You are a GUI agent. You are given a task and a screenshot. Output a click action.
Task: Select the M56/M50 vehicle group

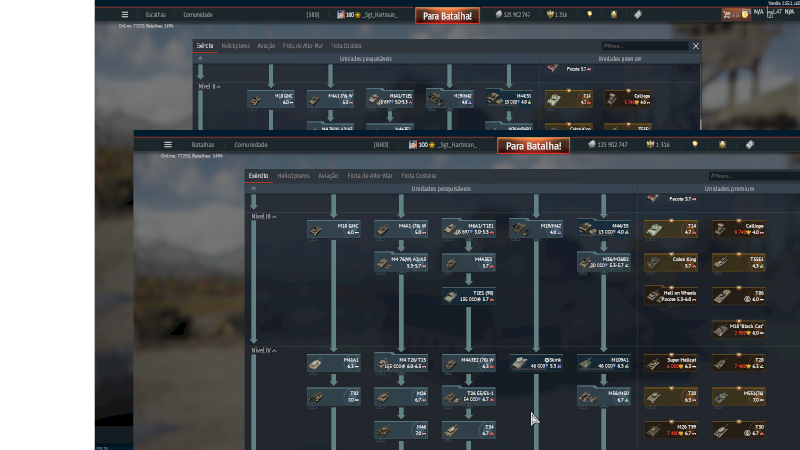pos(604,397)
